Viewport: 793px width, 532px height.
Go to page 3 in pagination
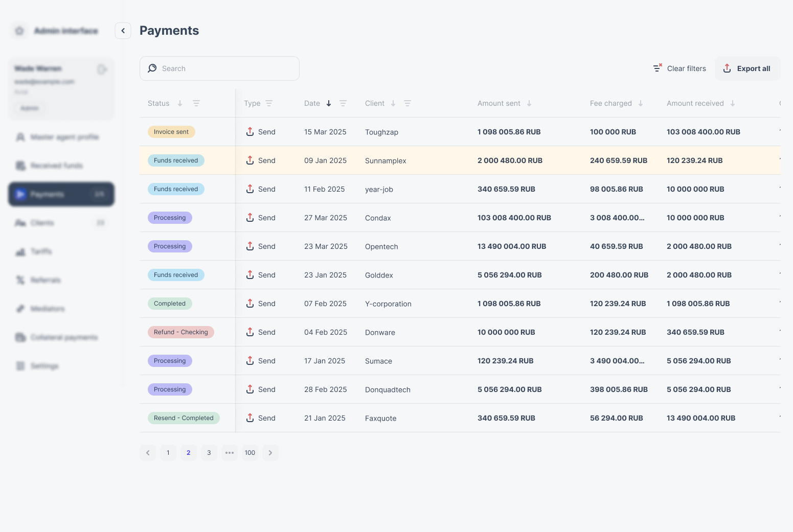tap(209, 453)
